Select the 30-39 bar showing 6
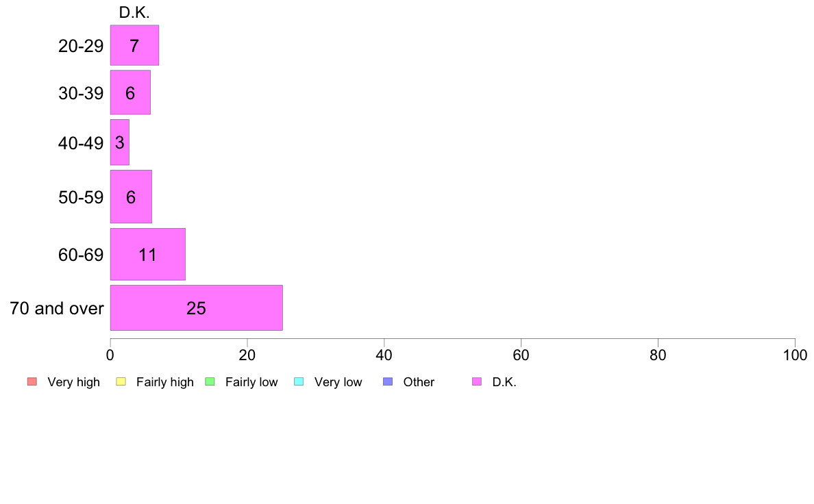The image size is (814, 504). point(130,92)
